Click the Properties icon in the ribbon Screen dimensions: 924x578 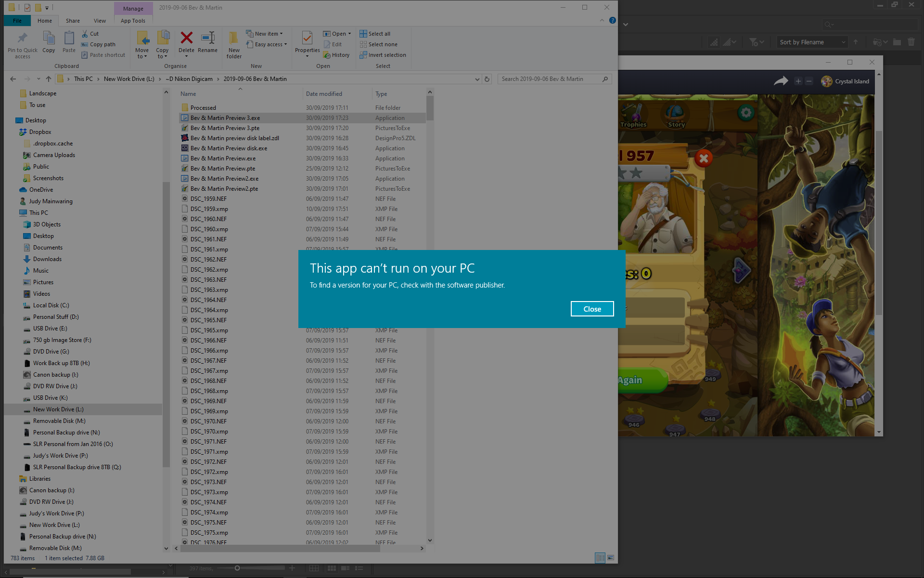click(x=307, y=38)
